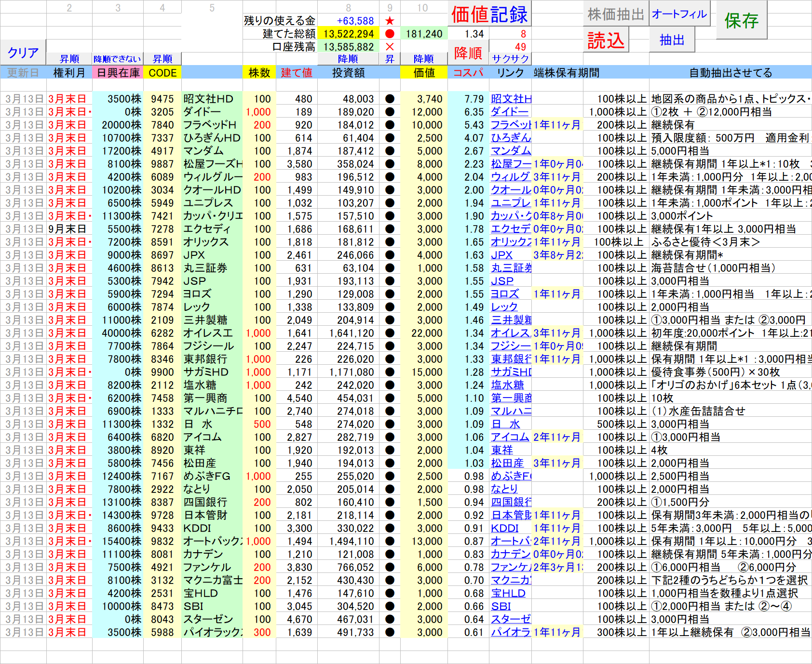Select the yellow CODE header
The image size is (812, 664).
[162, 73]
